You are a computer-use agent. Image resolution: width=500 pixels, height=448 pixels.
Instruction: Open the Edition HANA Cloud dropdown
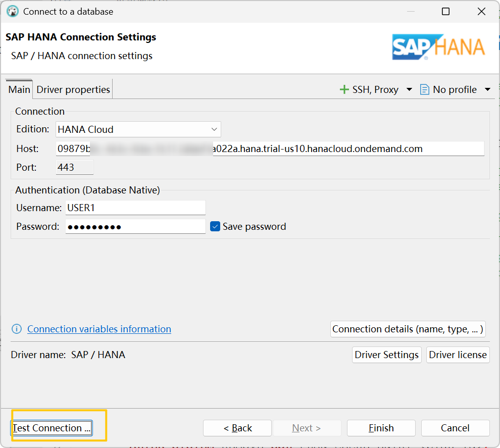(x=138, y=129)
